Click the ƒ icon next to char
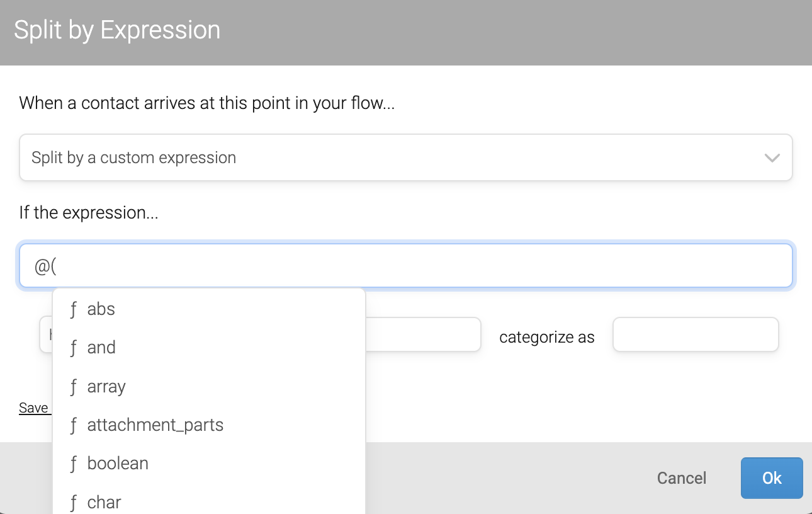812x514 pixels. click(74, 502)
